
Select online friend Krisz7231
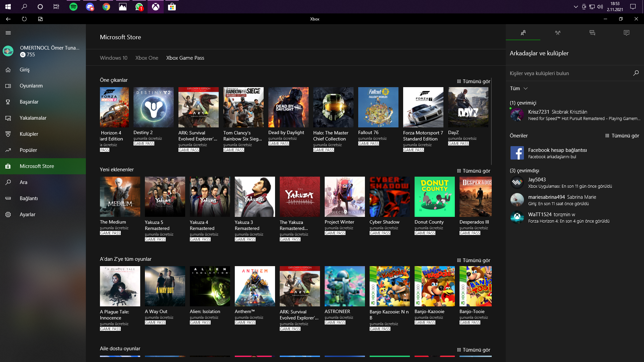pos(575,115)
